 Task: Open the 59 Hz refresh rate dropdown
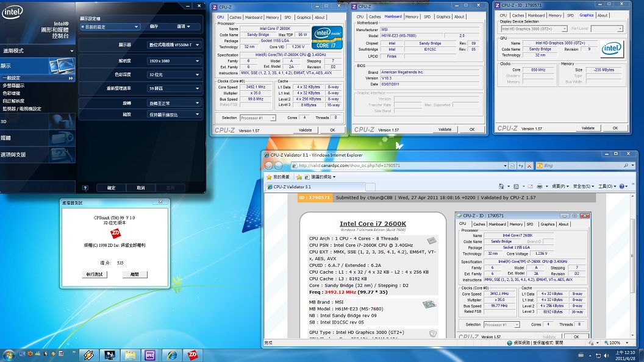coord(174,88)
